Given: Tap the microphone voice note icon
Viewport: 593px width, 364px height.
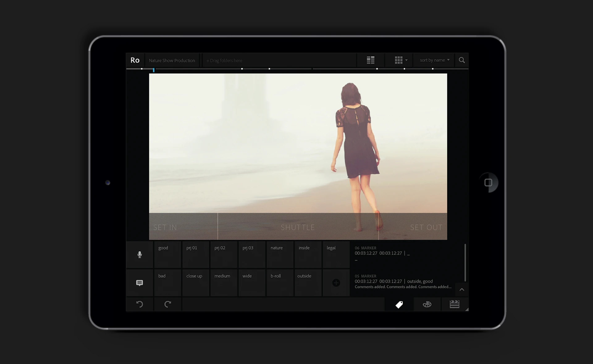Looking at the screenshot, I should click(x=140, y=255).
